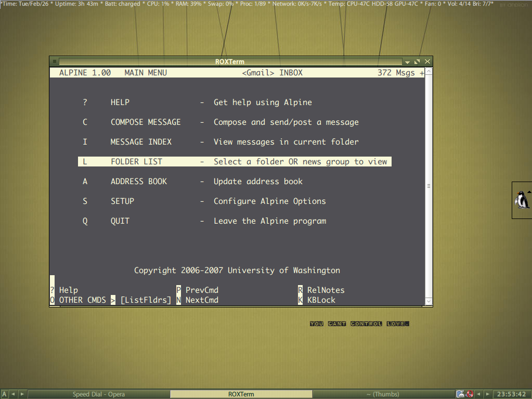Click the left arrow beside the clock
Screen dimensions: 532x399
pyautogui.click(x=478, y=394)
